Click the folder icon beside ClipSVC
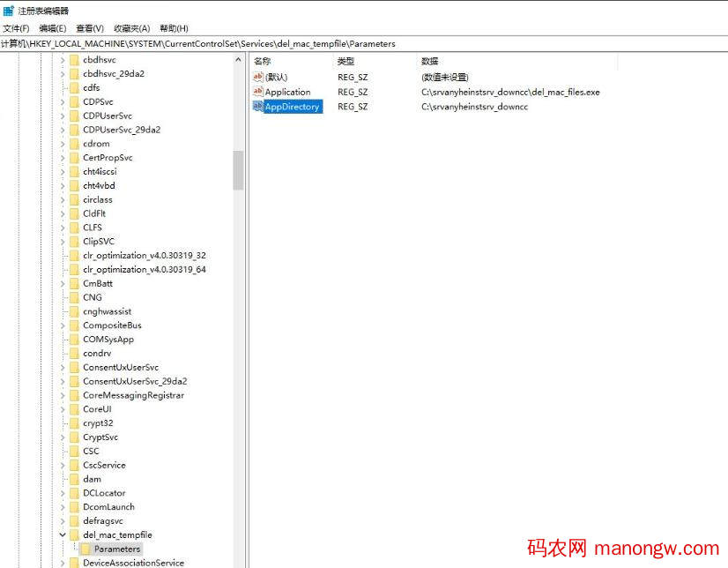 click(74, 241)
